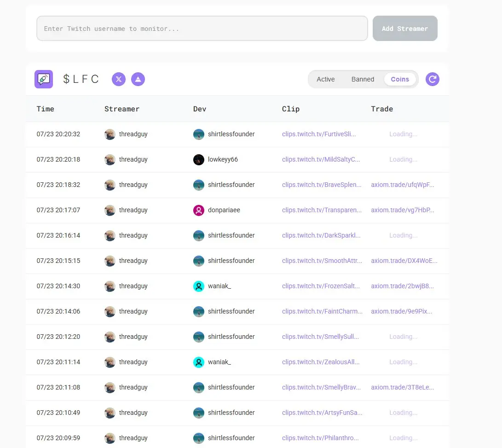Click waniak_ avatar in 20:14:30 row

tap(198, 286)
